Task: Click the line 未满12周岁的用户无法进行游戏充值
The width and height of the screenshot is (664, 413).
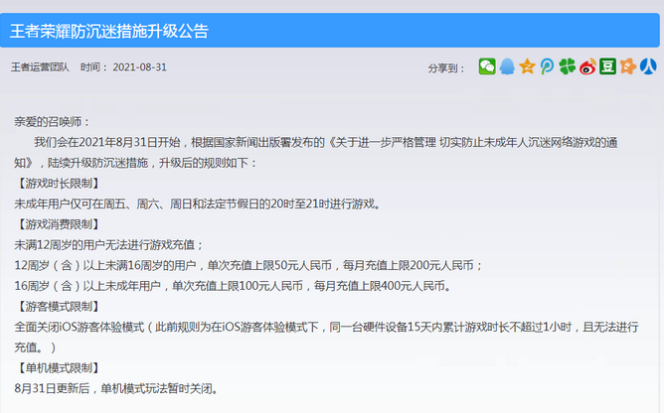Action: click(109, 245)
